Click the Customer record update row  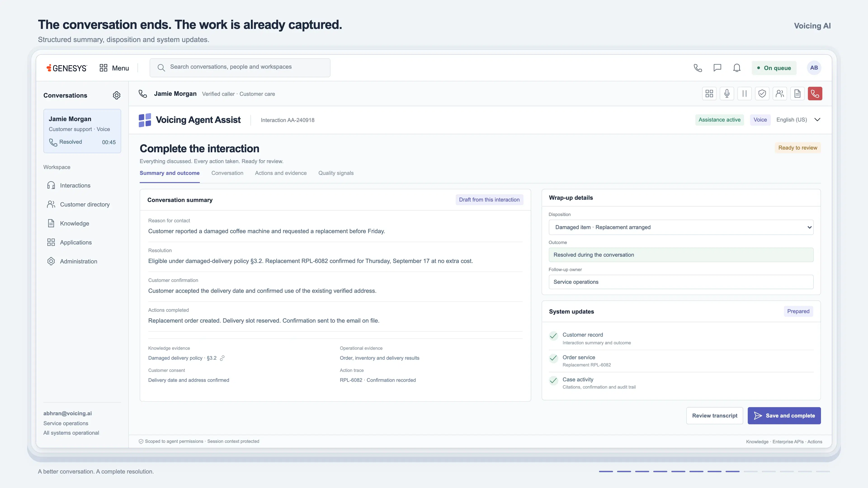(x=681, y=338)
